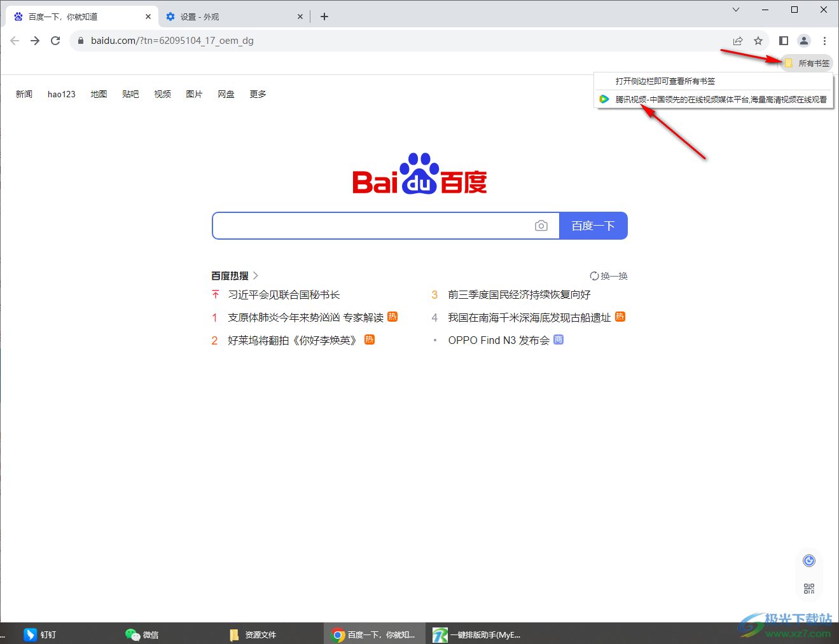
Task: Close the Baidu tab
Action: pyautogui.click(x=148, y=17)
